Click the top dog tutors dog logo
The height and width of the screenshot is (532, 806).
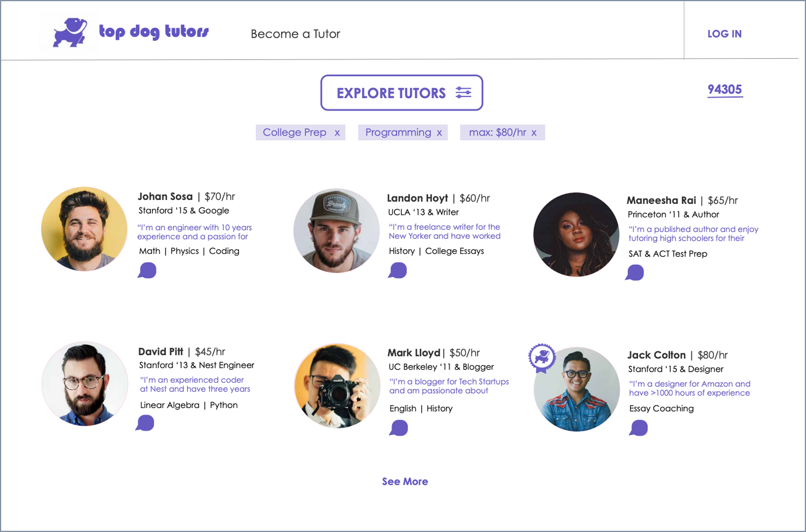coord(70,33)
